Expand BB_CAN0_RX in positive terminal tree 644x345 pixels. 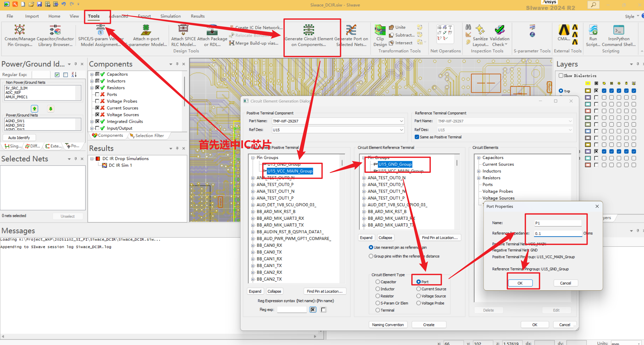click(x=253, y=246)
